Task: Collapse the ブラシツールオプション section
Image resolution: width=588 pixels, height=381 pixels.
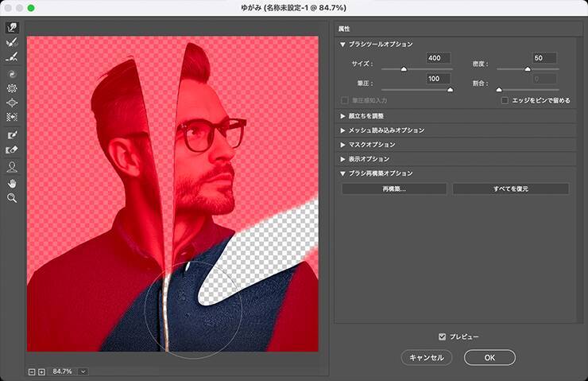Action: tap(342, 45)
